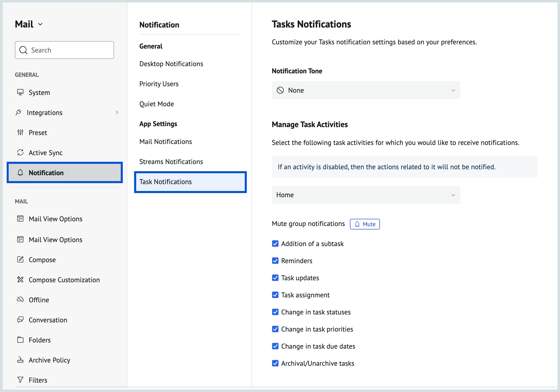
Task: Click the Filters funnel icon
Action: point(20,380)
